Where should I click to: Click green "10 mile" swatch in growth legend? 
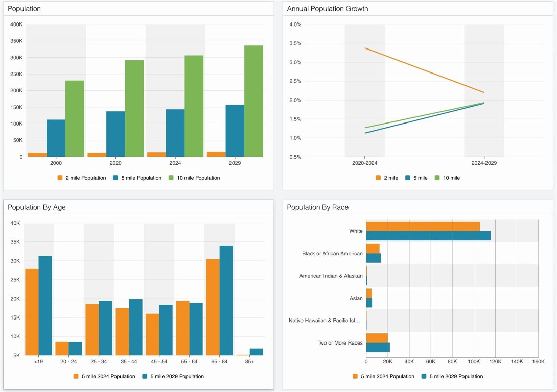click(437, 178)
